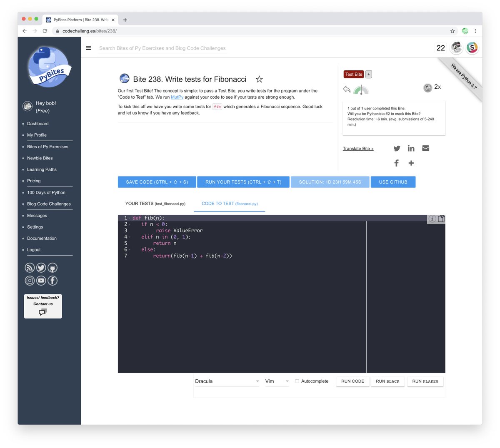Copy code with the clipboard icon
The image size is (500, 448).
(x=441, y=219)
